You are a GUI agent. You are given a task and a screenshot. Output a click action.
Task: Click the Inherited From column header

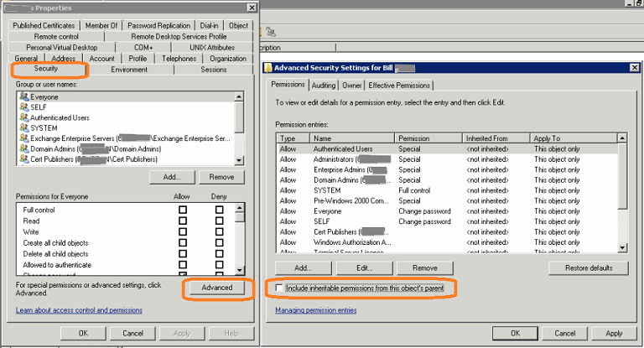(496, 138)
